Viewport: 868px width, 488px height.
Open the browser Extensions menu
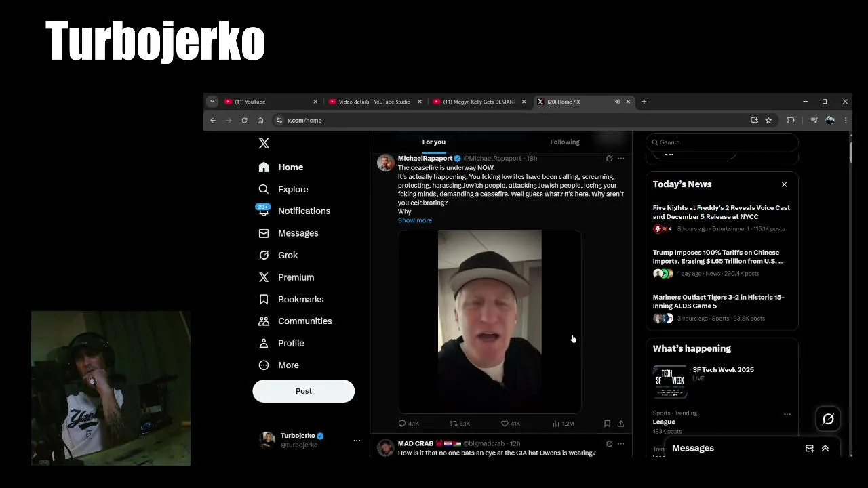point(791,121)
